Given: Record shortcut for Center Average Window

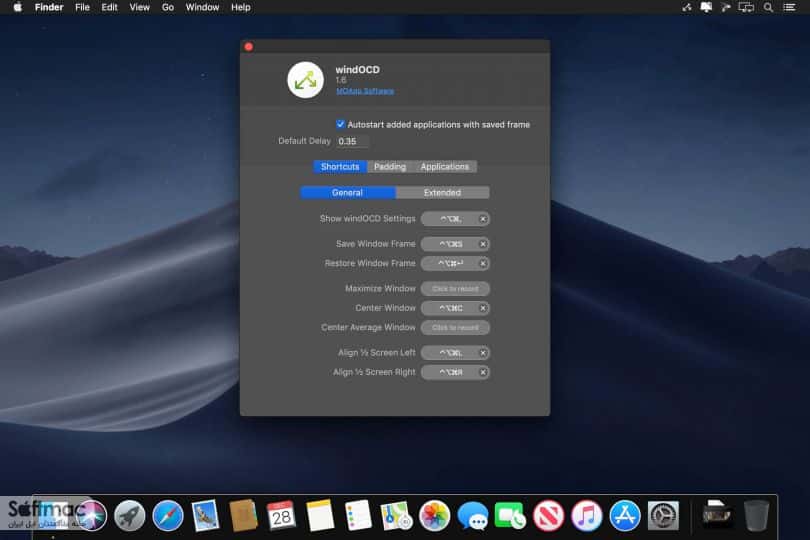Looking at the screenshot, I should click(x=455, y=328).
